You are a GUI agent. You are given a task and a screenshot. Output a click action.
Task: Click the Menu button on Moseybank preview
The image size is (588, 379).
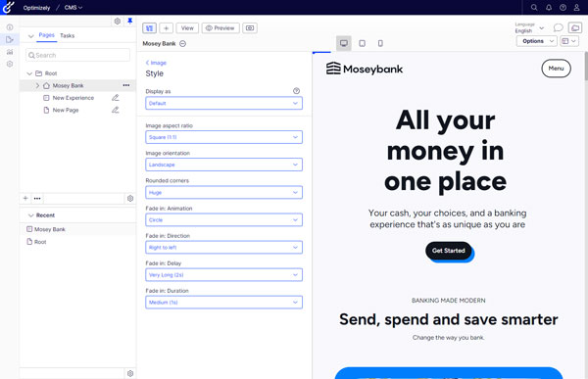pyautogui.click(x=556, y=69)
